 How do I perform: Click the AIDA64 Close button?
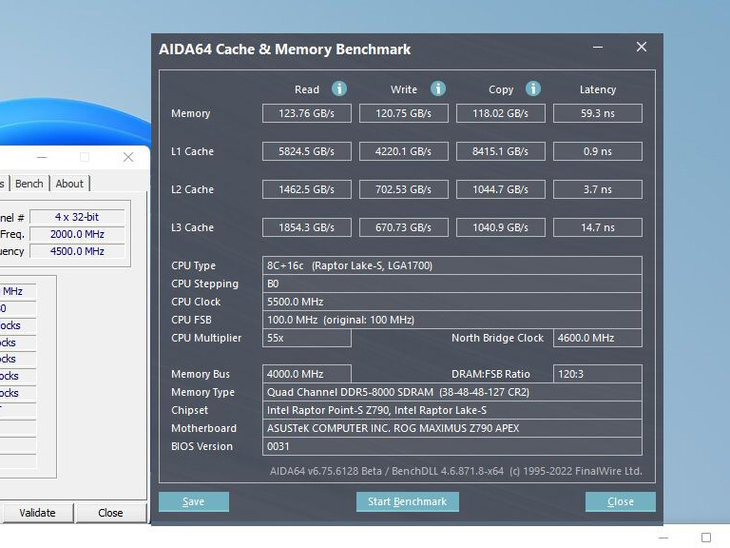click(621, 501)
